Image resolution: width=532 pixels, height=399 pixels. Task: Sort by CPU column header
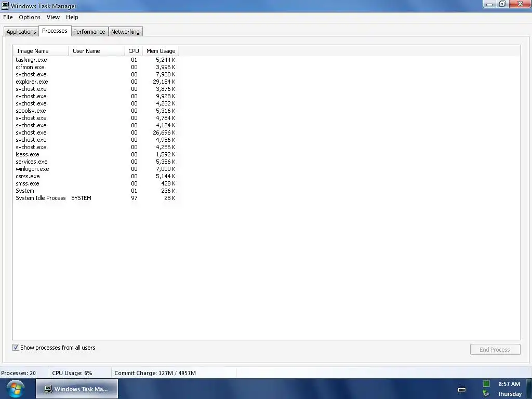tap(134, 51)
